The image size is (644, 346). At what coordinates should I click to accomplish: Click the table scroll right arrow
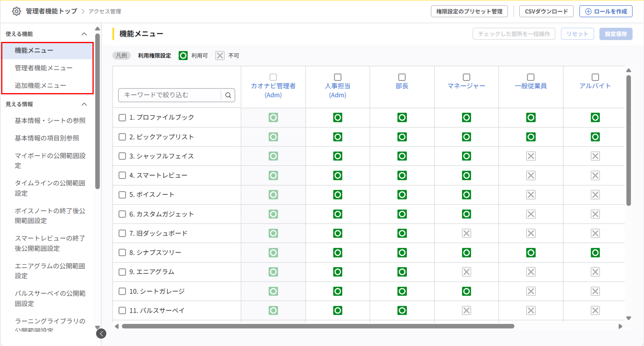pos(620,326)
